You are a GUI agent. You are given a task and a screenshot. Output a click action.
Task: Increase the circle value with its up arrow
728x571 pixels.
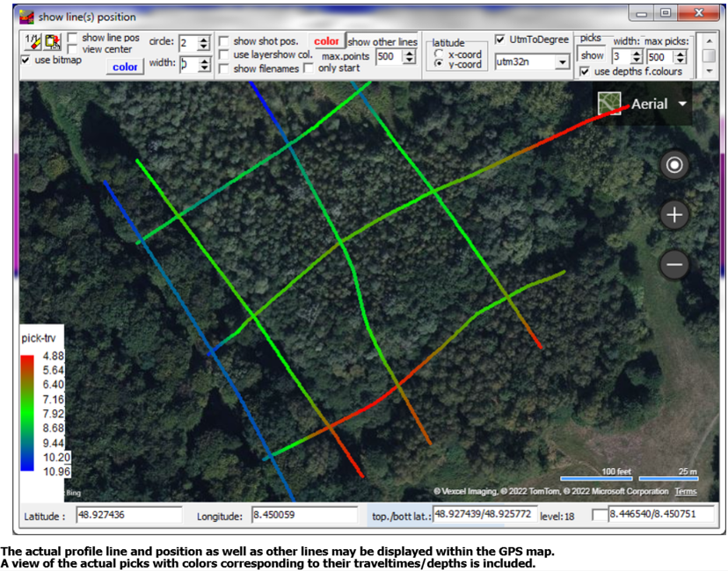(204, 40)
